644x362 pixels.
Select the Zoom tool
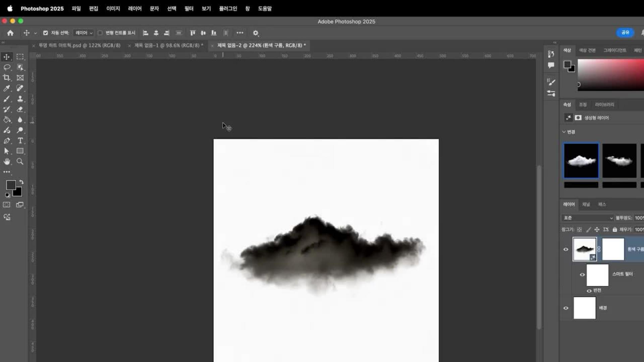click(20, 162)
